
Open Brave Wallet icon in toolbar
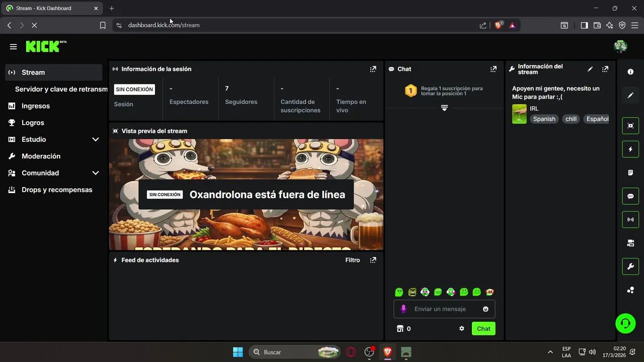[x=597, y=25]
